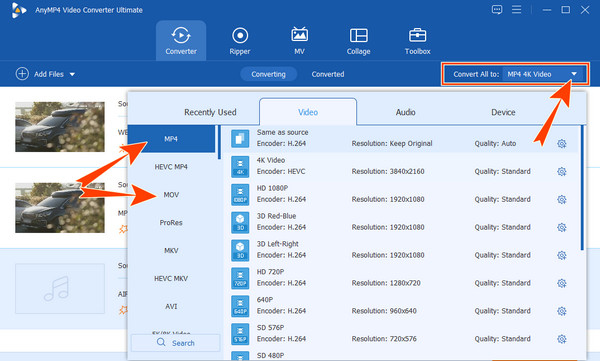Select the Same as source preset icon

point(240,139)
